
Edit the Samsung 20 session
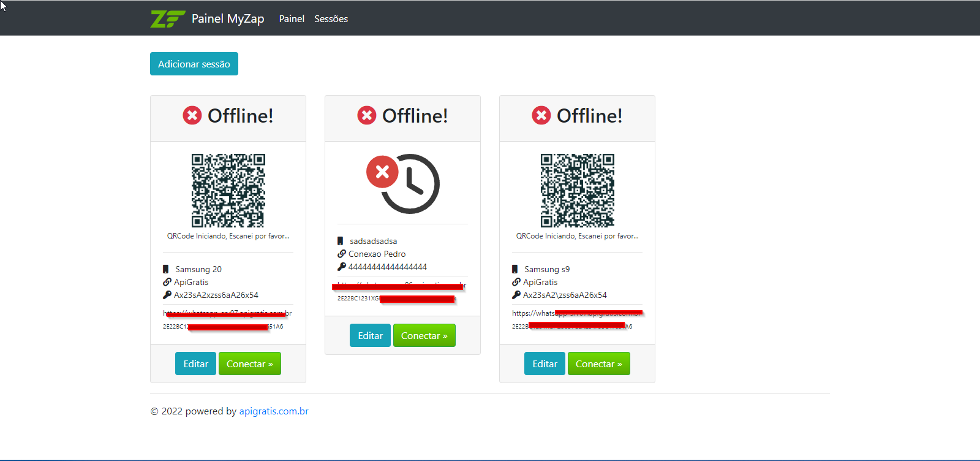pyautogui.click(x=196, y=364)
